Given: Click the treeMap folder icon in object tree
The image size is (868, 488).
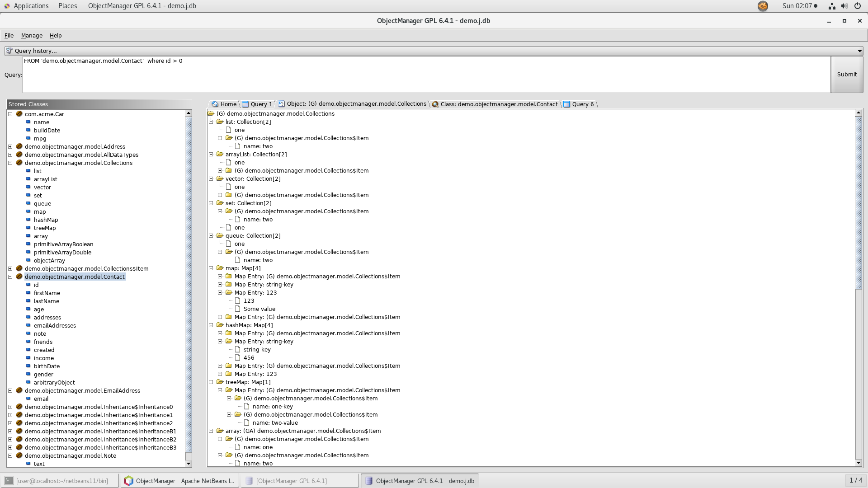Looking at the screenshot, I should (220, 382).
